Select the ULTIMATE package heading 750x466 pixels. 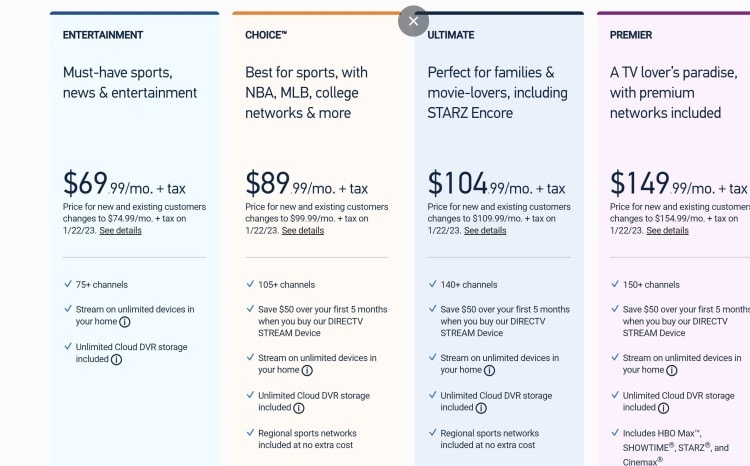click(x=451, y=35)
